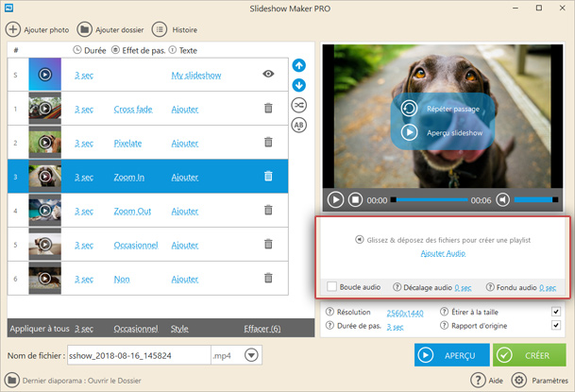Open help for Résolution question mark
The image size is (575, 392).
(x=330, y=312)
